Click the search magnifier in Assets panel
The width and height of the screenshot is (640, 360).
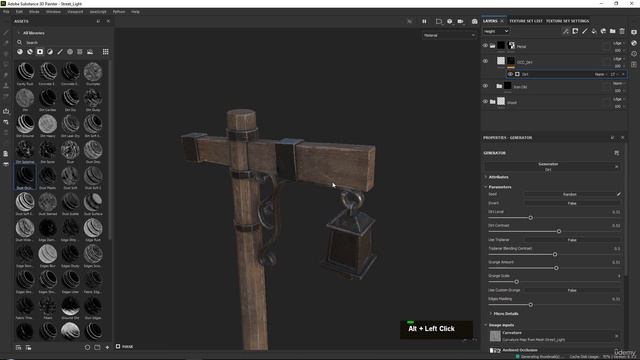coord(19,42)
